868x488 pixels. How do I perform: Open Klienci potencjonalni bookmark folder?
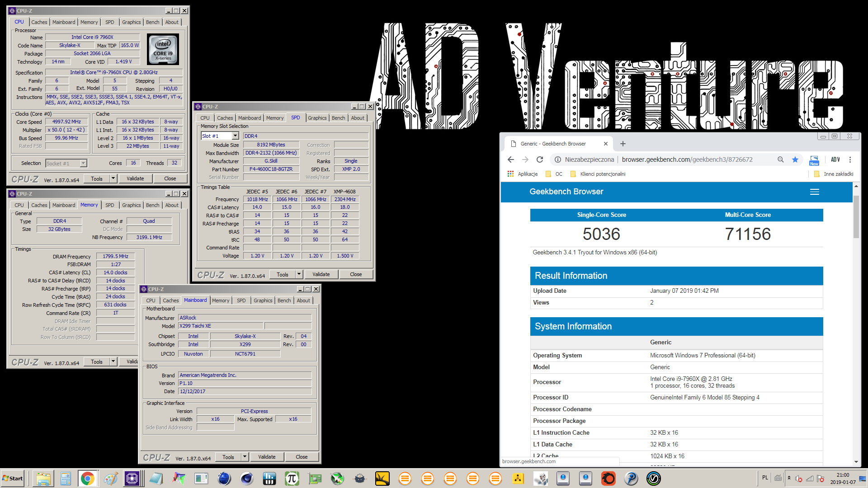[x=598, y=174]
